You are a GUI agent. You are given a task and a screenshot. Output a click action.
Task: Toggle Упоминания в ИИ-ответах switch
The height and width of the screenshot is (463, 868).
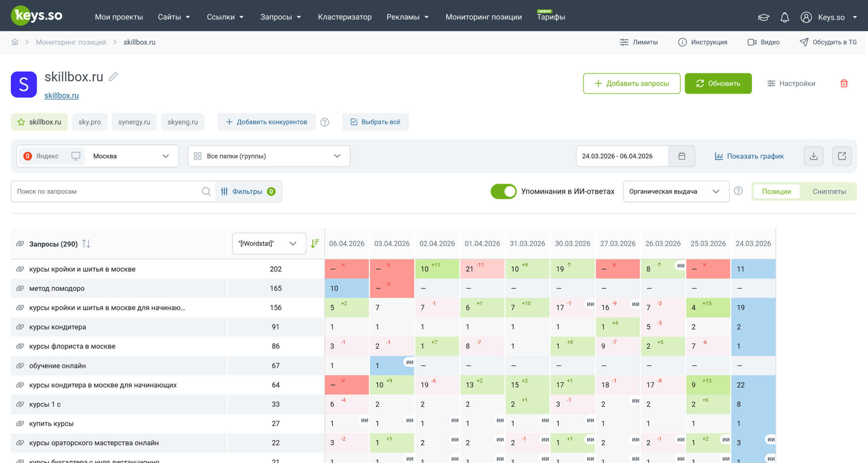(x=504, y=191)
